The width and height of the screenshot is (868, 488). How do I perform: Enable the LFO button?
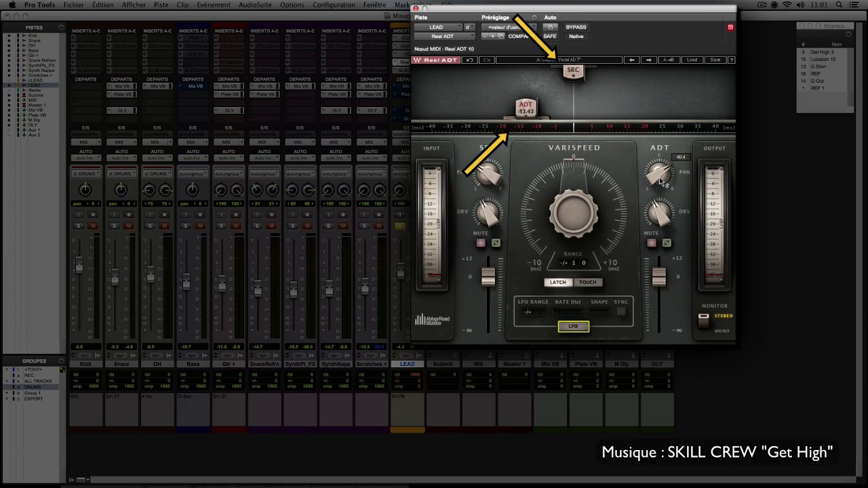tap(574, 327)
